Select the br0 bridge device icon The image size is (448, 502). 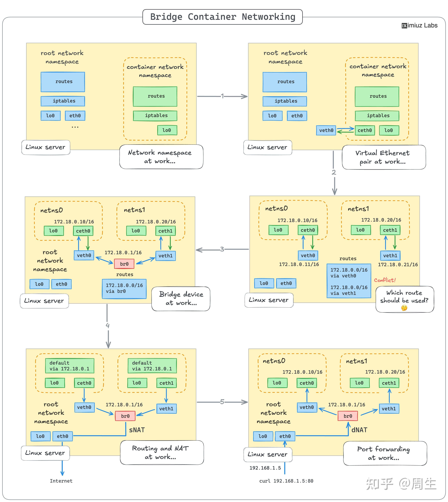[x=125, y=264]
